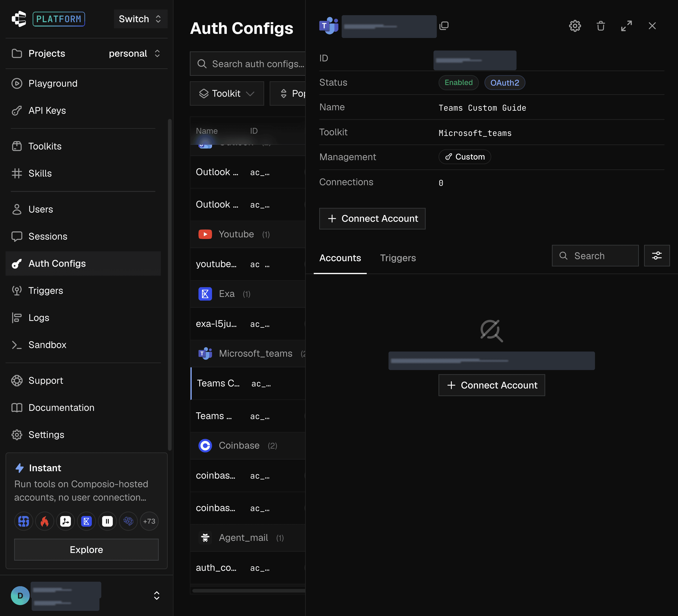The image size is (678, 616).
Task: Delete this auth config via the trash icon
Action: 601,26
